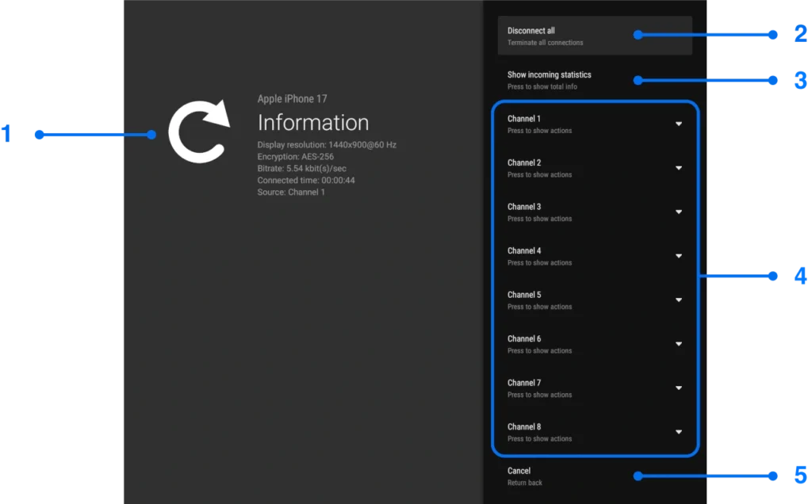The image size is (812, 504).
Task: Expand Channel 4 actions chevron
Action: (x=679, y=256)
